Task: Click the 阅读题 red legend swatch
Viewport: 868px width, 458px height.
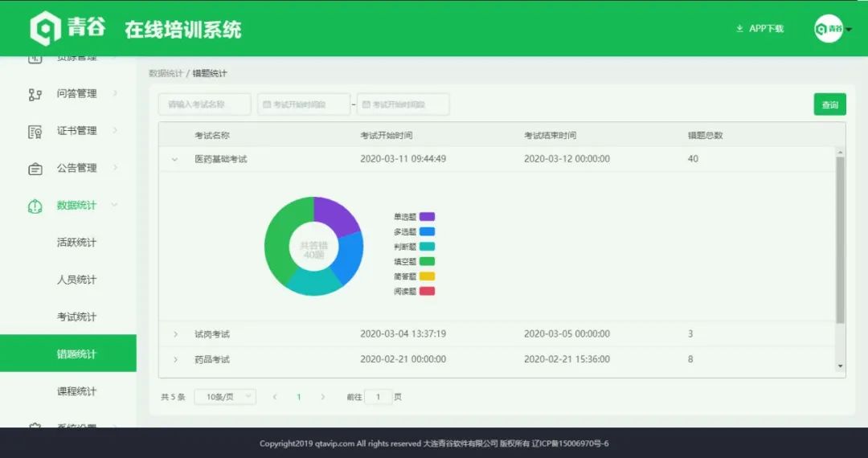Action: [x=427, y=291]
